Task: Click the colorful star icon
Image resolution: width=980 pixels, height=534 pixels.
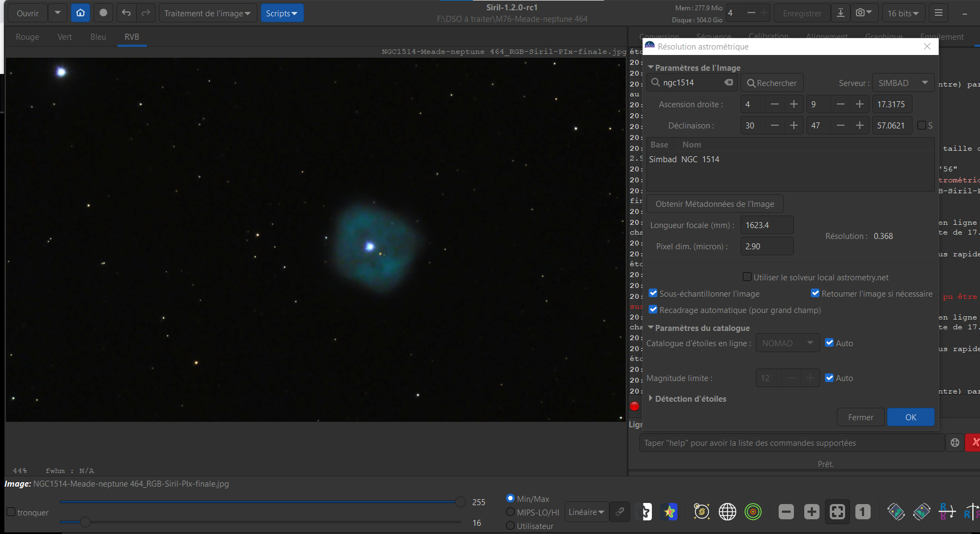Action: 670,512
